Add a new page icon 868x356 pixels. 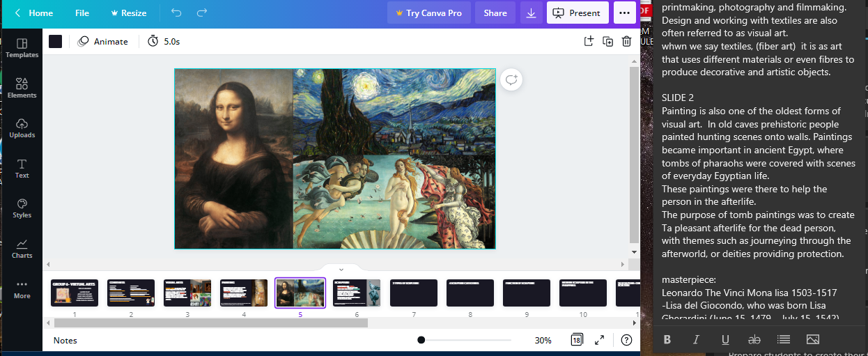coord(589,41)
